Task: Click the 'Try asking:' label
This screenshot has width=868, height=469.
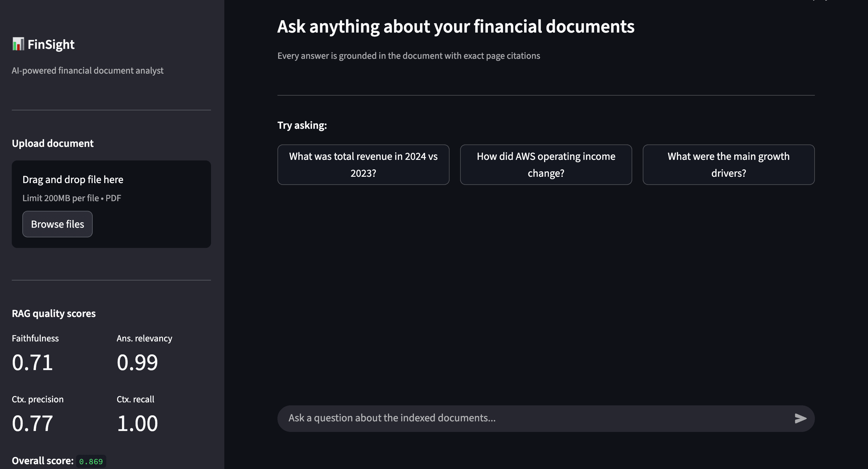Action: [302, 125]
